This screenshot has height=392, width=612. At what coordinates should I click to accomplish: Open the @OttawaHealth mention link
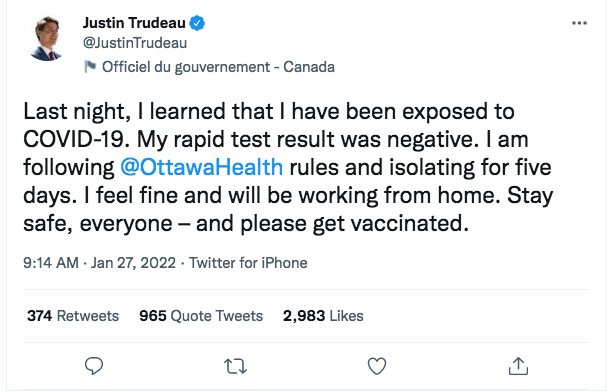(201, 167)
